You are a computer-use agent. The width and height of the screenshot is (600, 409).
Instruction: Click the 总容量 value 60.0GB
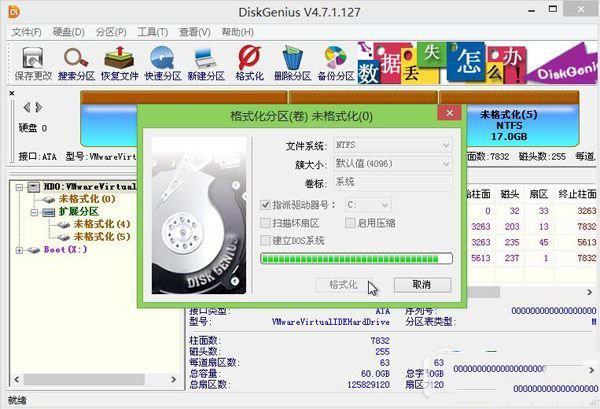375,373
